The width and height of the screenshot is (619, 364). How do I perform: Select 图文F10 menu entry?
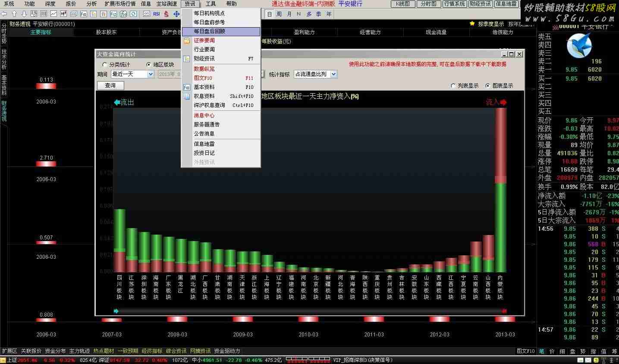tap(221, 78)
